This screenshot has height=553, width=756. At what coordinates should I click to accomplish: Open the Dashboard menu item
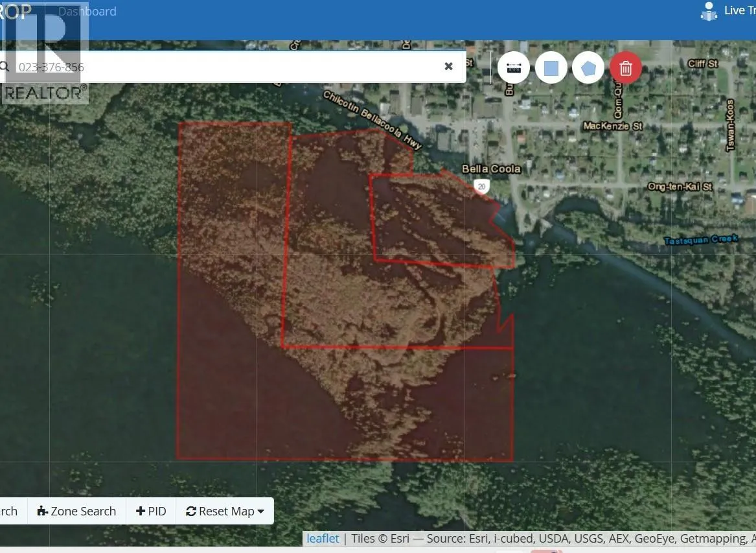click(87, 12)
